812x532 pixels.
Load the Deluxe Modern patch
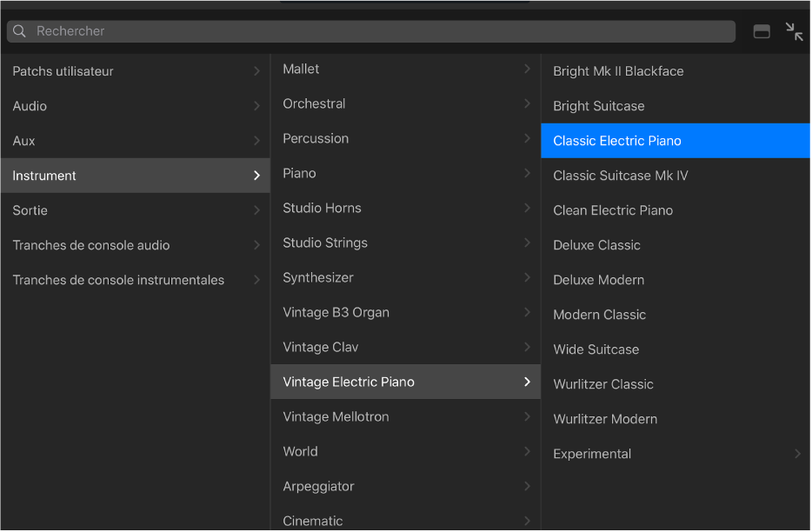pos(676,280)
